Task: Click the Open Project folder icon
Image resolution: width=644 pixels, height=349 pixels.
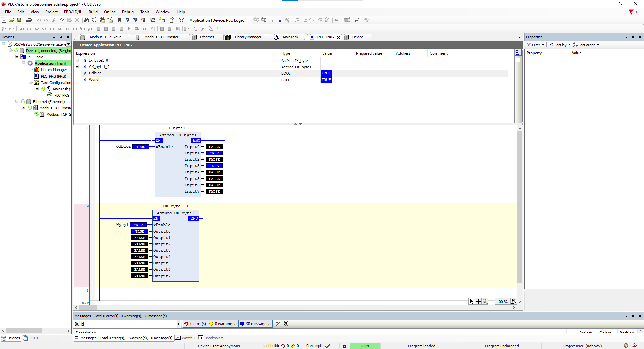Action: click(11, 20)
